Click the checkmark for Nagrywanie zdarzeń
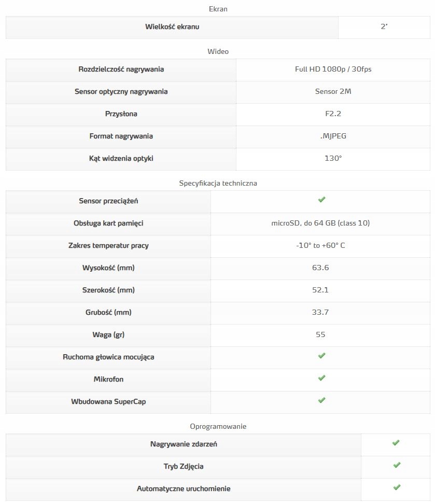This screenshot has width=435, height=504. pos(396,443)
